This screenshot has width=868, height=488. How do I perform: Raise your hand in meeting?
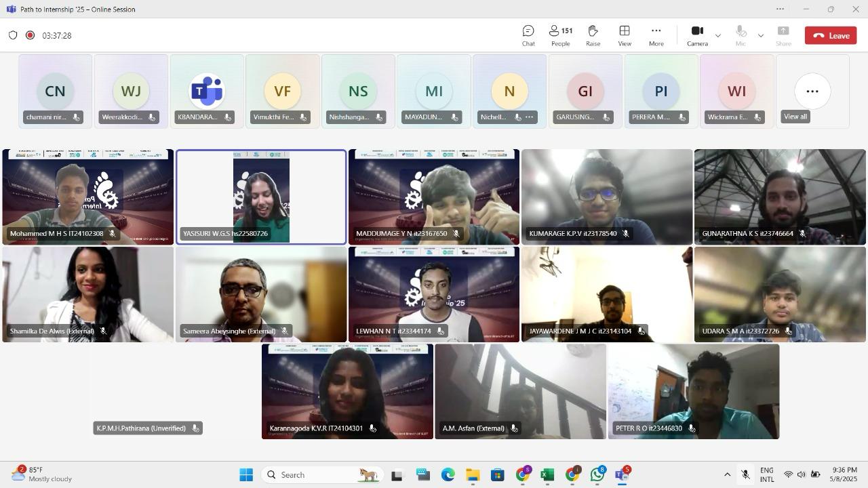point(593,36)
